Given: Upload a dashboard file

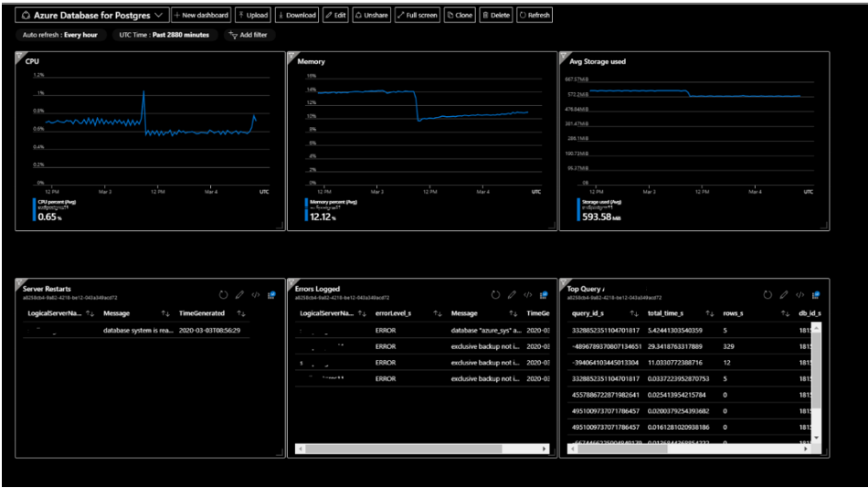Looking at the screenshot, I should [253, 15].
